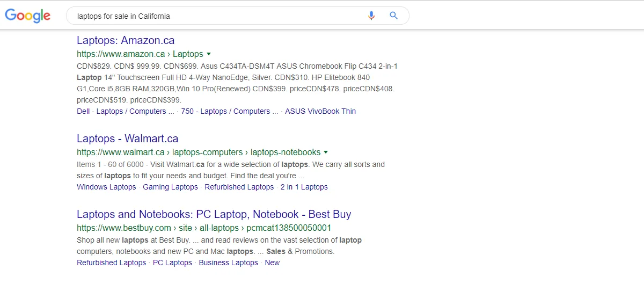Click the magnifying glass search button

click(x=394, y=16)
